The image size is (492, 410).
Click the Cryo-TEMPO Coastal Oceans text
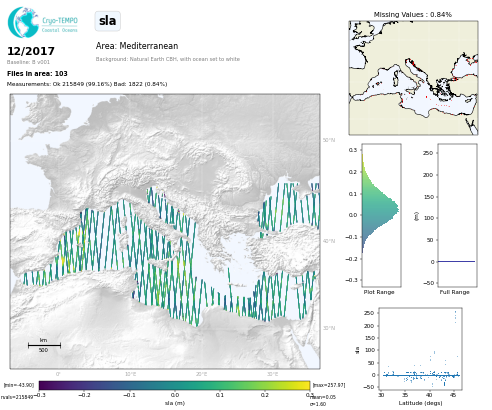(60, 25)
